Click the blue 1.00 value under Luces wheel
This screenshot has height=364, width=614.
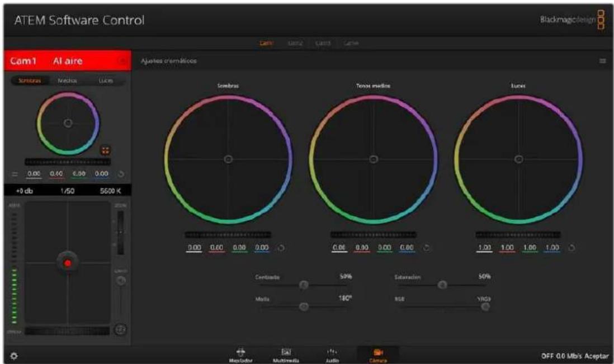coord(552,248)
